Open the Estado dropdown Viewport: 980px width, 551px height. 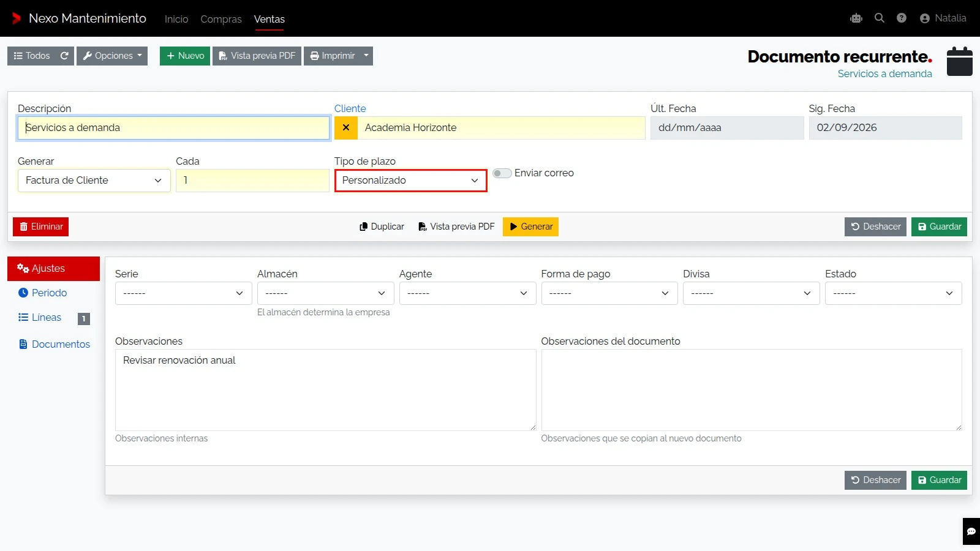(894, 293)
